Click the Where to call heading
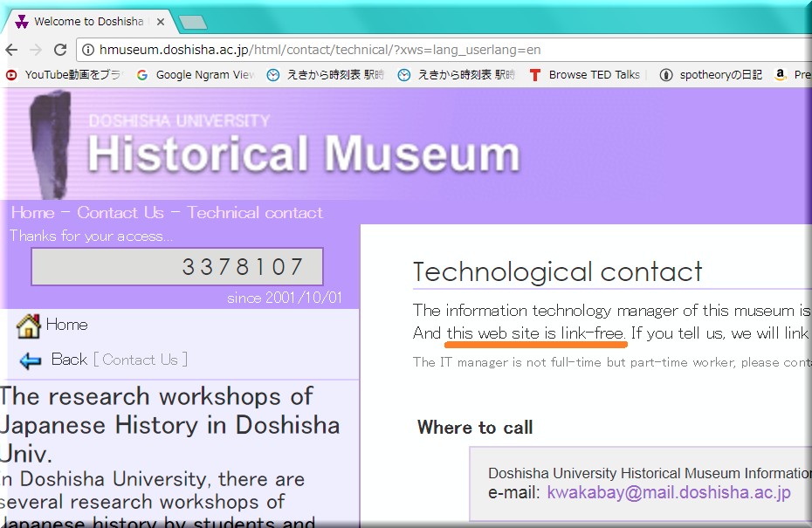This screenshot has height=528, width=812. coord(475,427)
